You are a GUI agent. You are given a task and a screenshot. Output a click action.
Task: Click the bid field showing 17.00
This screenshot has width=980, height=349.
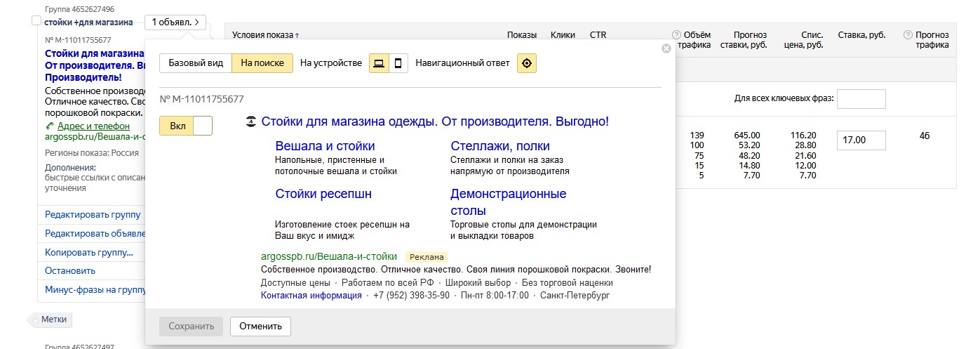click(x=861, y=140)
